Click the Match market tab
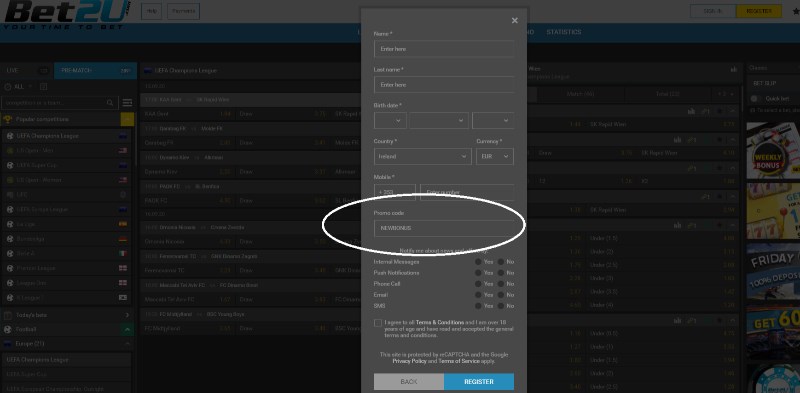 pyautogui.click(x=581, y=94)
